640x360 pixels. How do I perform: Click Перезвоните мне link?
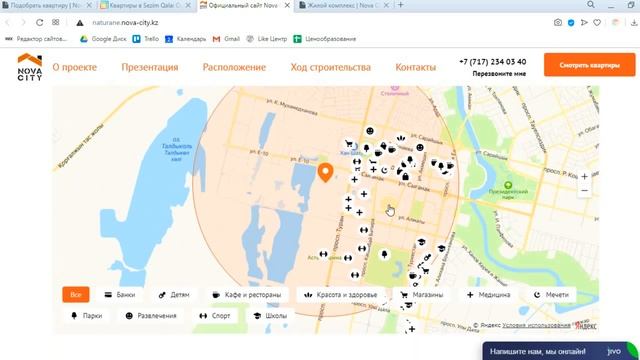499,74
